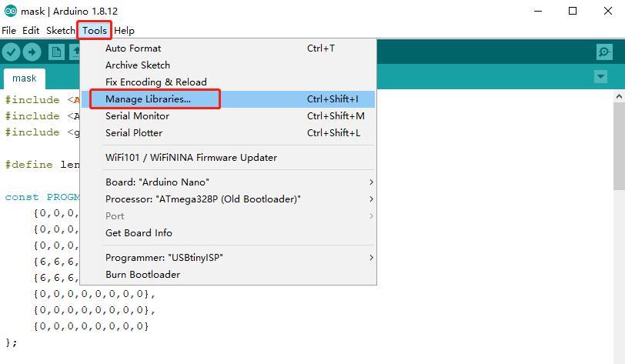The image size is (625, 364).
Task: Open the Help menu
Action: pyautogui.click(x=124, y=31)
